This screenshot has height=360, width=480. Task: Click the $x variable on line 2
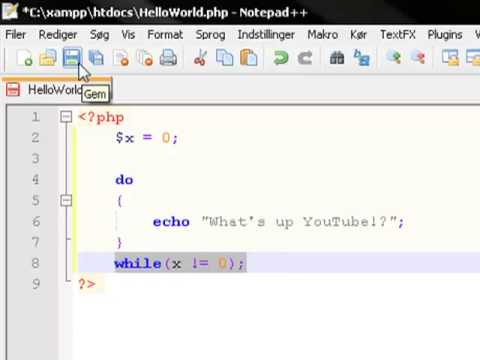(x=125, y=138)
